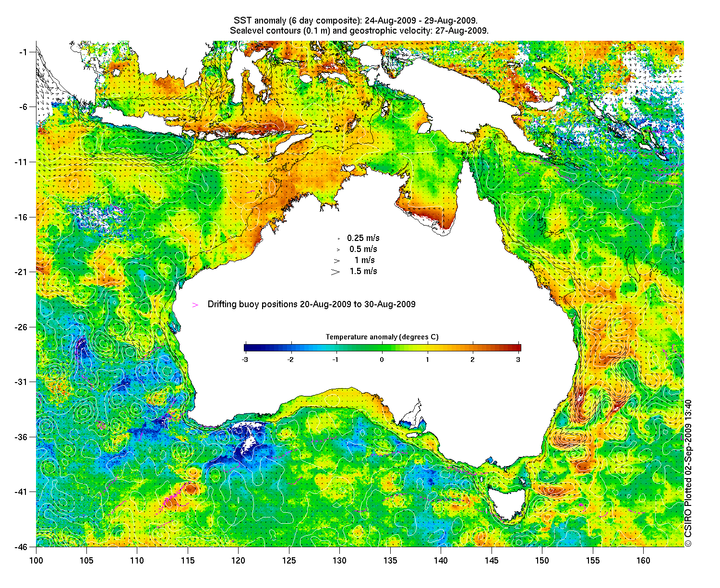Click longitude axis label '135'

coord(390,561)
